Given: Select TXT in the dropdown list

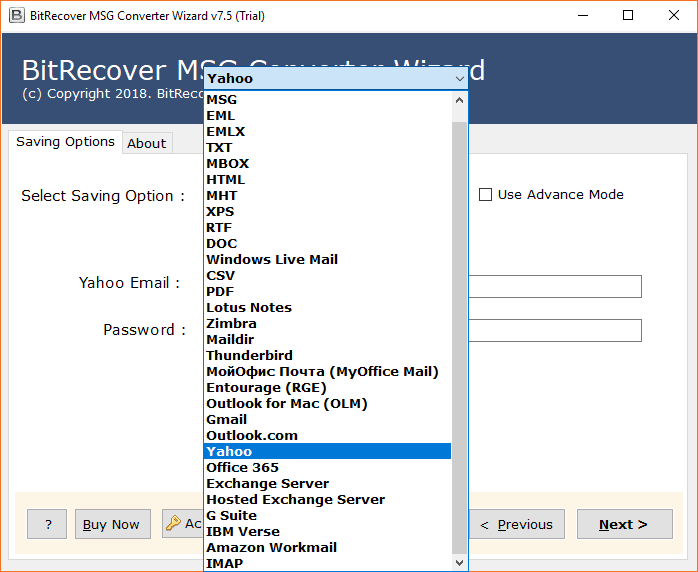Looking at the screenshot, I should click(327, 147).
